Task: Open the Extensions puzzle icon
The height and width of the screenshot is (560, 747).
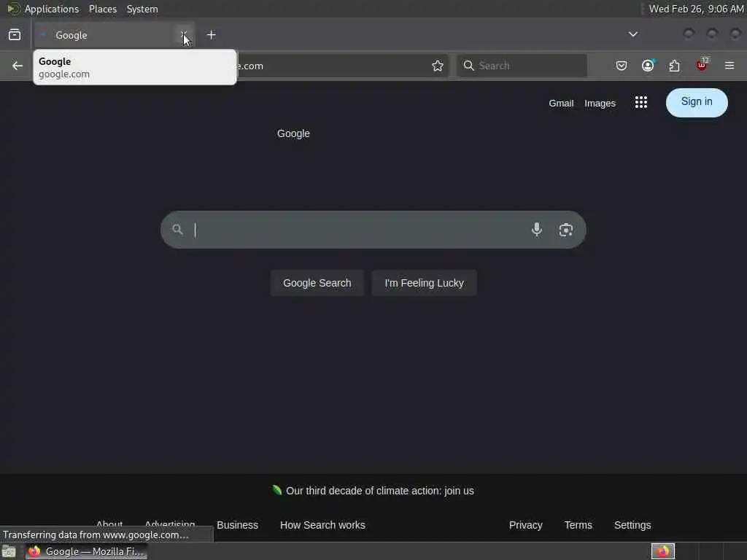Action: coord(675,66)
